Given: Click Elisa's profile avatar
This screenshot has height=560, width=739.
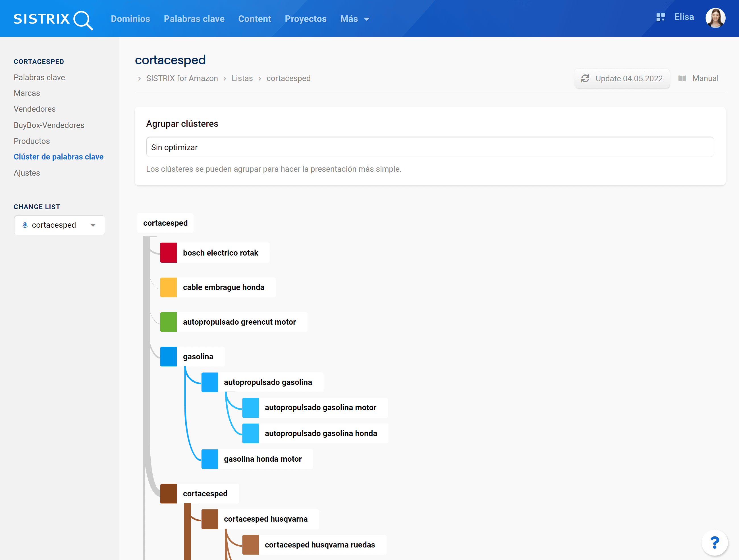Looking at the screenshot, I should 715,18.
